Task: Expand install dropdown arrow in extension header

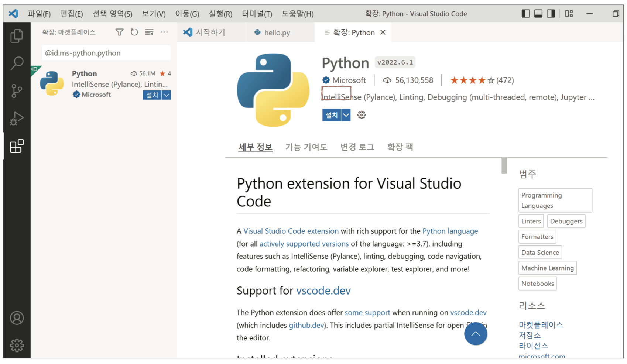Action: [346, 115]
